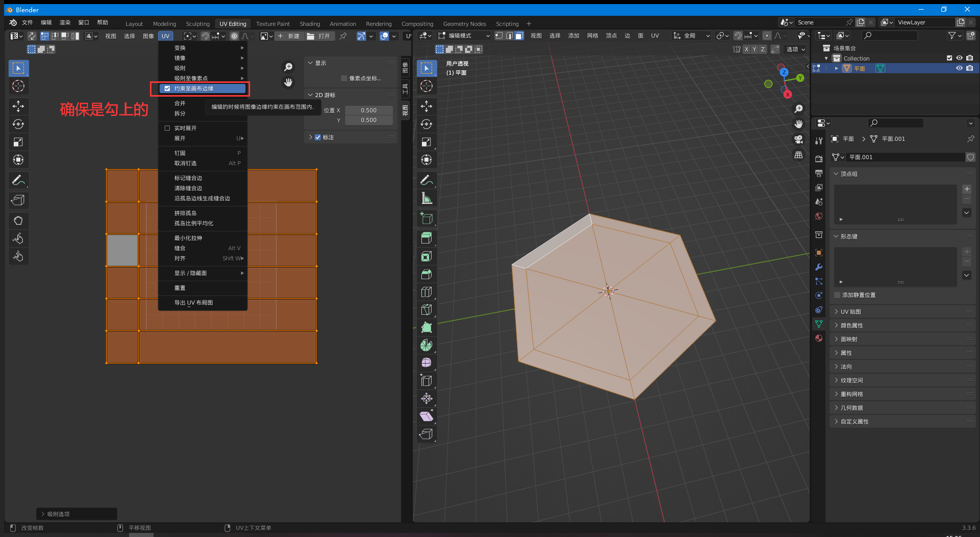Click the Open image button
Image resolution: width=980 pixels, height=537 pixels.
[x=319, y=36]
